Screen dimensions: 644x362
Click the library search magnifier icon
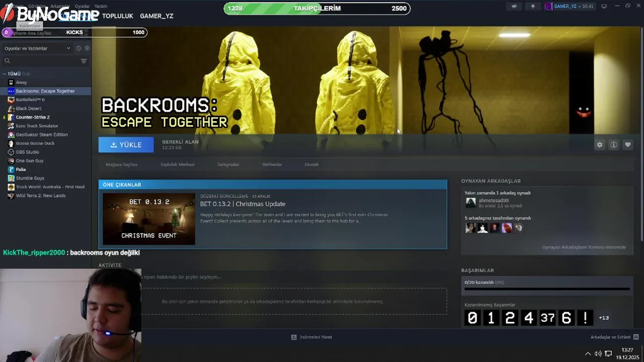click(7, 61)
